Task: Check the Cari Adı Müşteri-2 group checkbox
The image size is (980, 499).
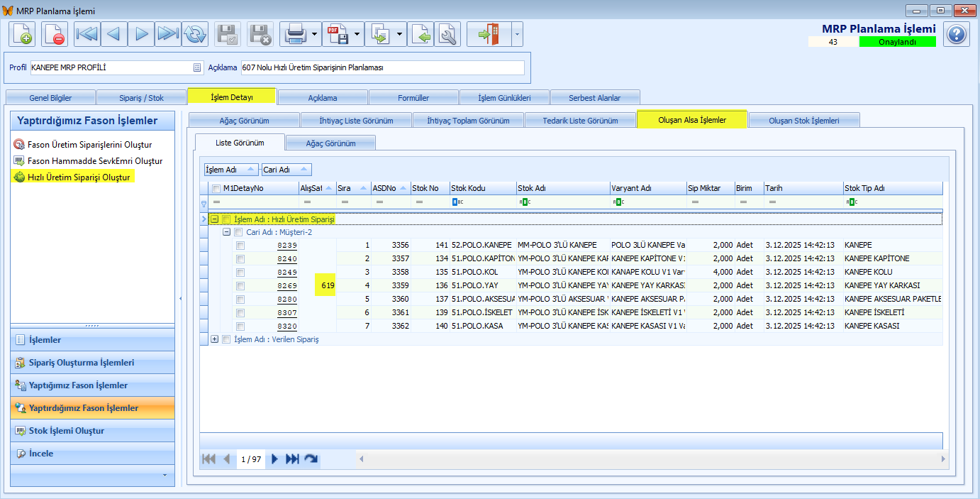Action: [238, 232]
